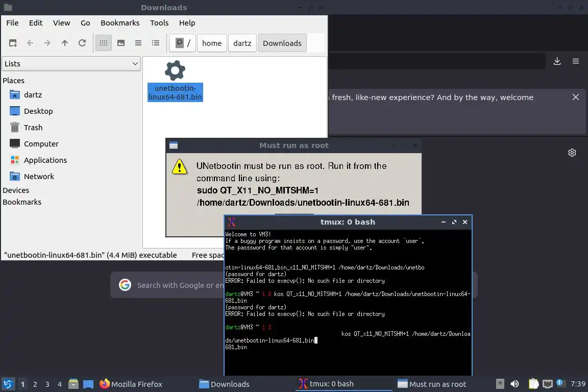Screen dimensions: 588x392
Task: Launch file manager from taskbar
Action: (73, 384)
